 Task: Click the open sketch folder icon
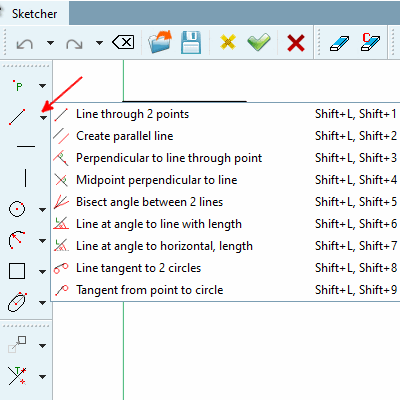pyautogui.click(x=160, y=42)
